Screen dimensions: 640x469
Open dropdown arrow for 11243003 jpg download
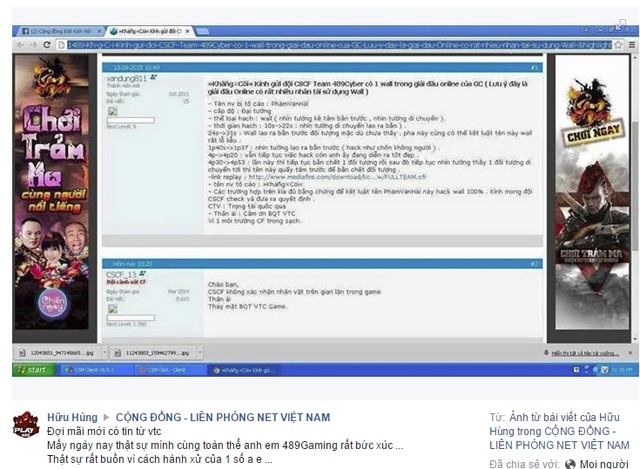click(x=200, y=352)
